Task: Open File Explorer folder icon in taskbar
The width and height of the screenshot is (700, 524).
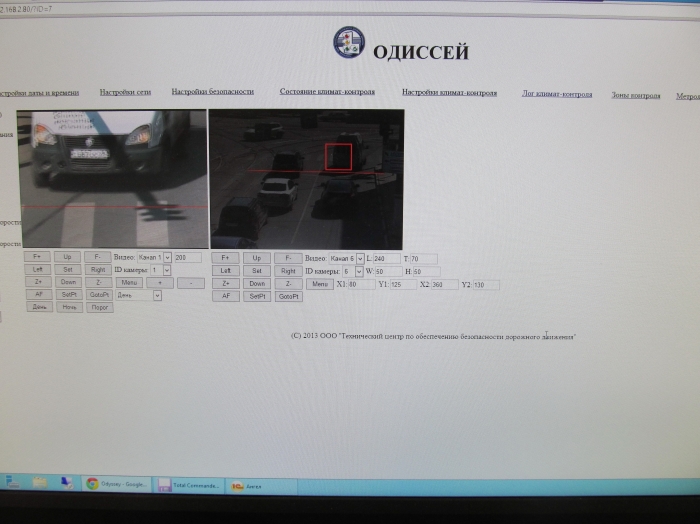Action: click(40, 482)
